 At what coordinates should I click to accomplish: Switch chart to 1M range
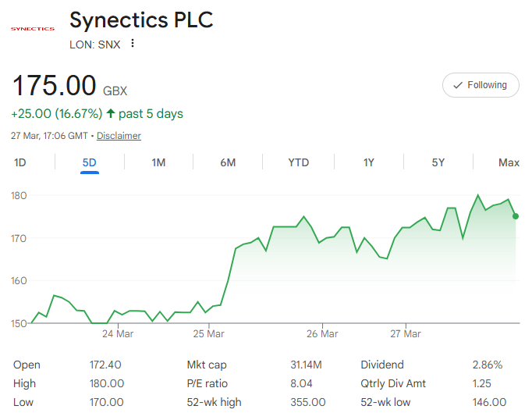pyautogui.click(x=158, y=162)
